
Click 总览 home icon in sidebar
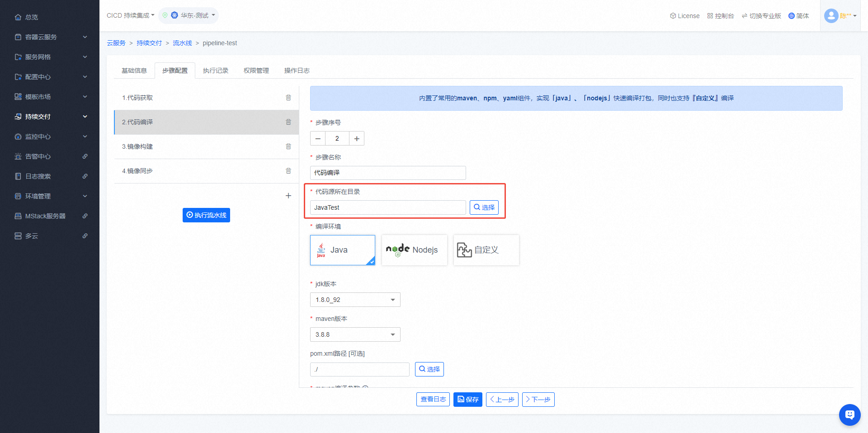coord(18,17)
